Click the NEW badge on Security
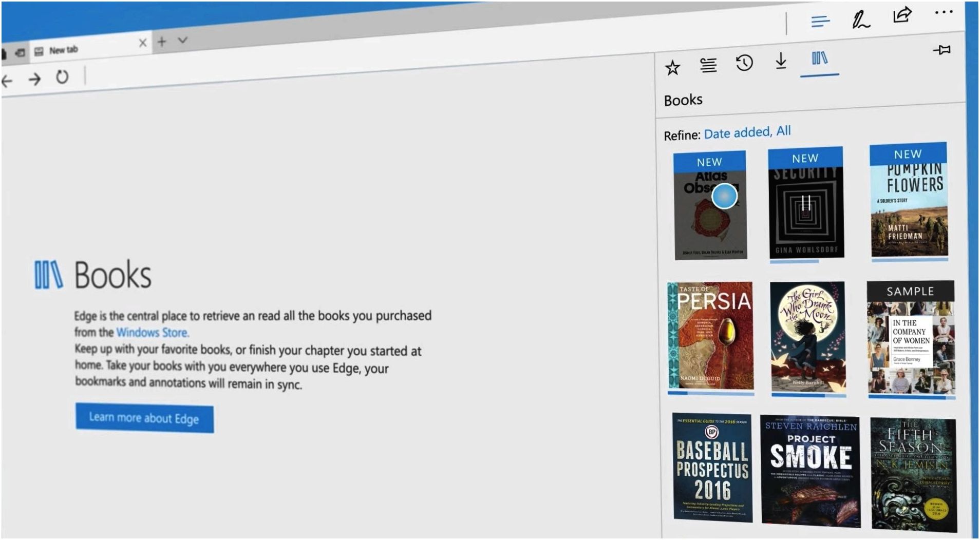Viewport: 980px width, 540px height. click(x=805, y=158)
